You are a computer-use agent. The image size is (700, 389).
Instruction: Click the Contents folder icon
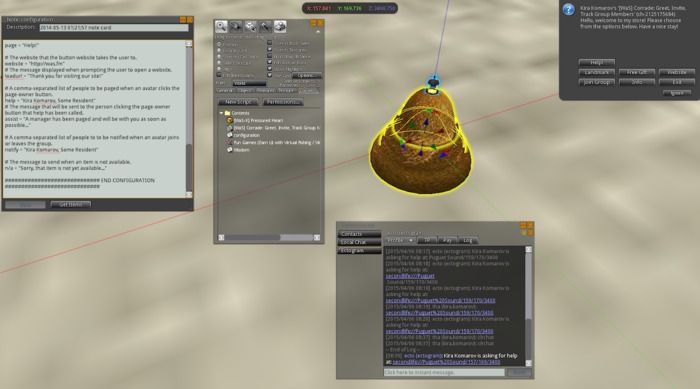pyautogui.click(x=227, y=113)
